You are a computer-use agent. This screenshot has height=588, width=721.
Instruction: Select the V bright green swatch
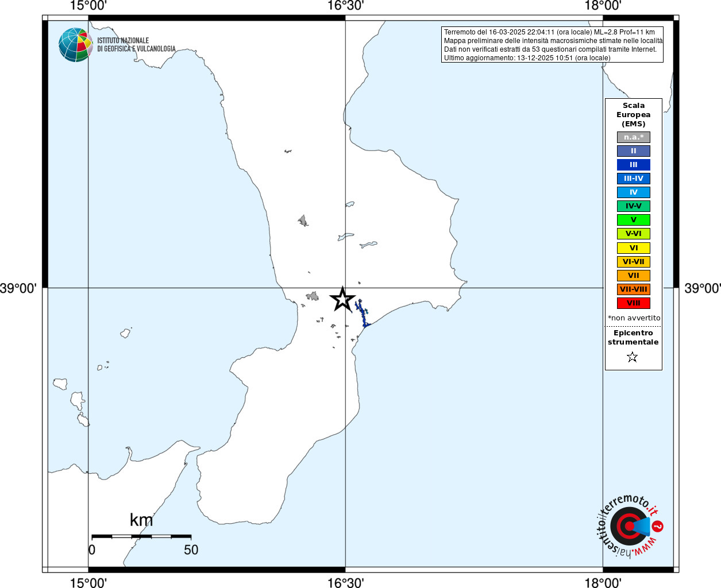pyautogui.click(x=634, y=220)
